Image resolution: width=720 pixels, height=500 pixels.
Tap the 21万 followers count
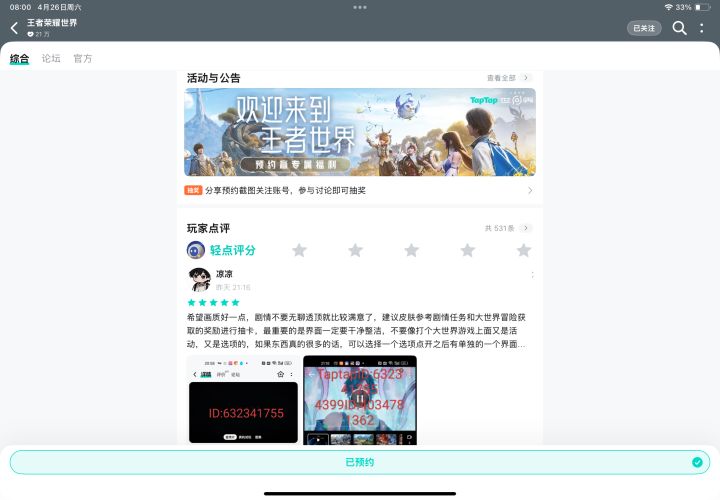pos(39,34)
